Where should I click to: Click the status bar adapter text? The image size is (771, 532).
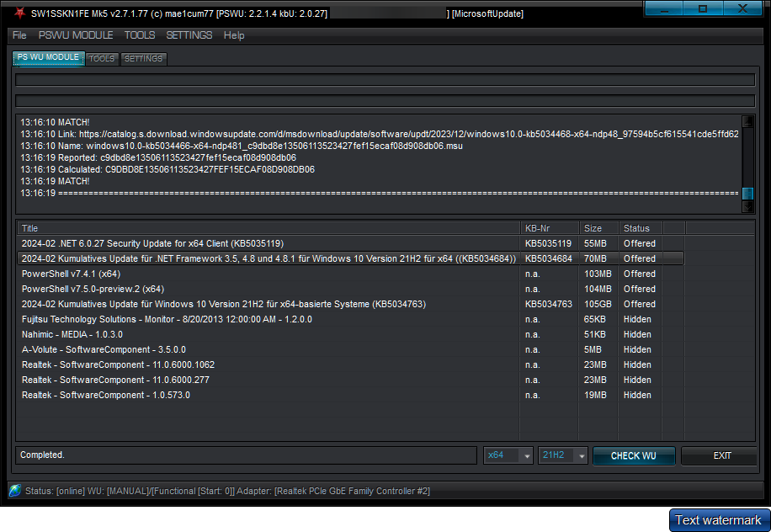point(332,491)
